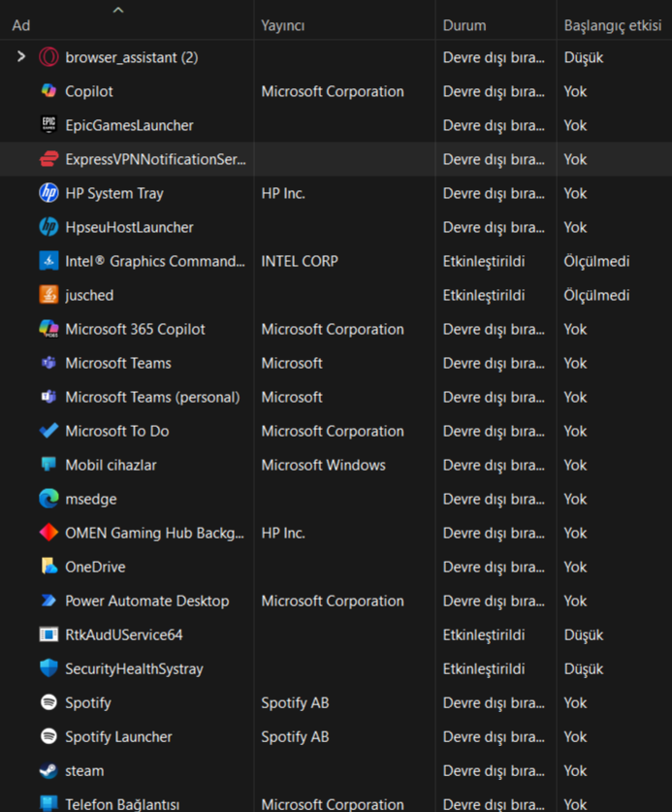Click the jusched Java icon
The width and height of the screenshot is (672, 812).
click(48, 295)
